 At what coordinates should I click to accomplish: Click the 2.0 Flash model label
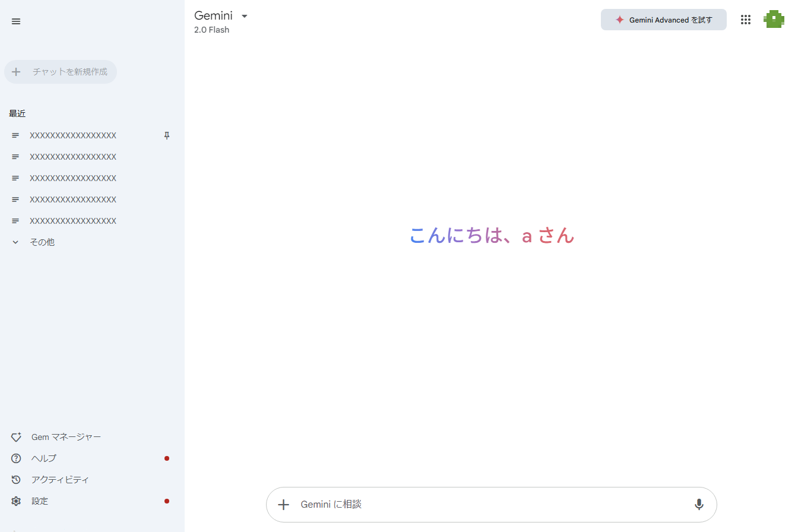(x=211, y=30)
